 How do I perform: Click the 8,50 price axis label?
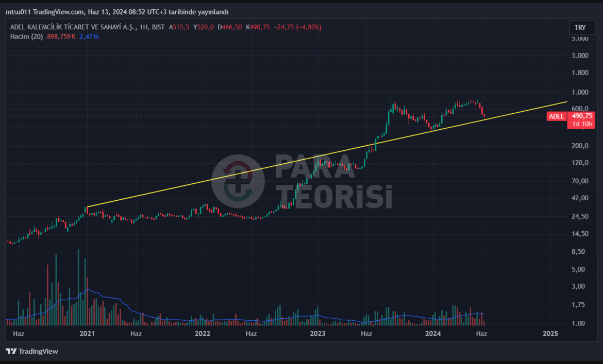[x=578, y=251]
